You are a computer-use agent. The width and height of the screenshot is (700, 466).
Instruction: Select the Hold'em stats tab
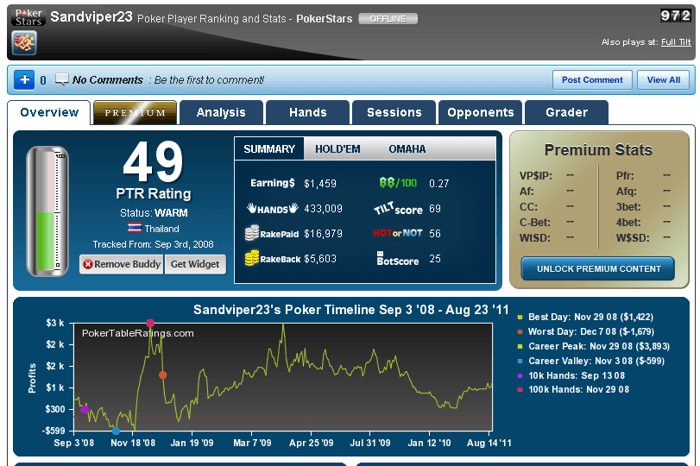click(x=338, y=149)
